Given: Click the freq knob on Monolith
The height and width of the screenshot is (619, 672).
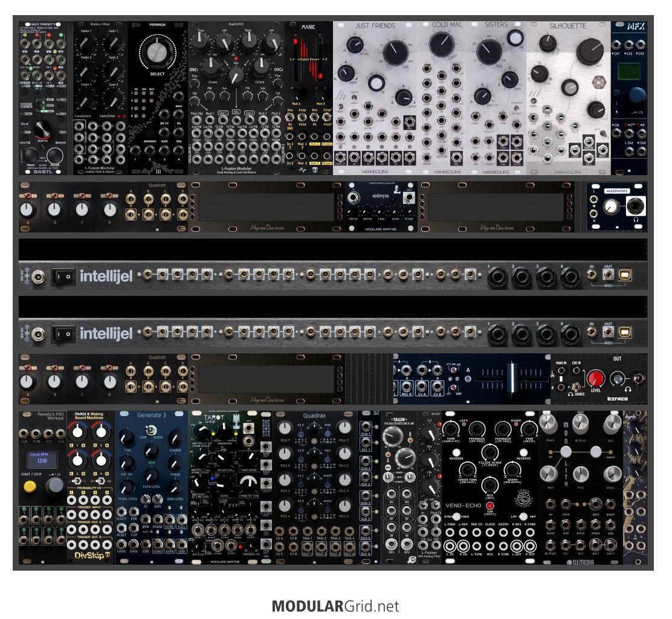Looking at the screenshot, I should click(580, 474).
